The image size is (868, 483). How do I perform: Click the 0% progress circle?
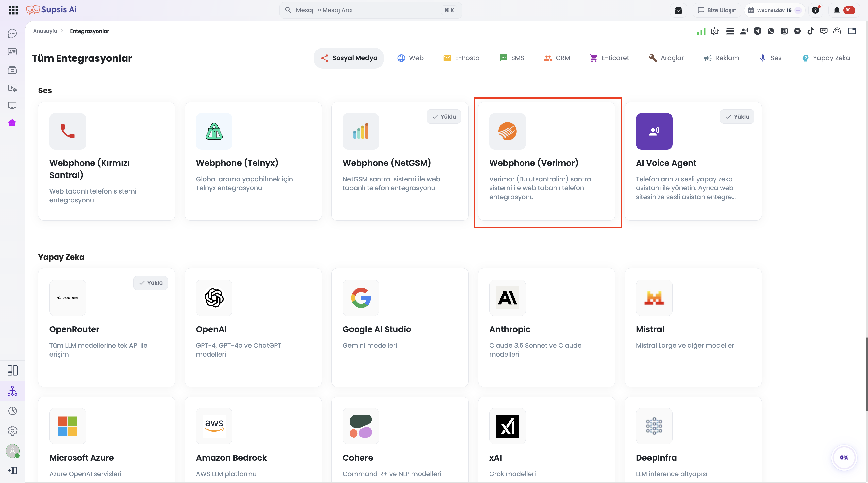point(844,457)
